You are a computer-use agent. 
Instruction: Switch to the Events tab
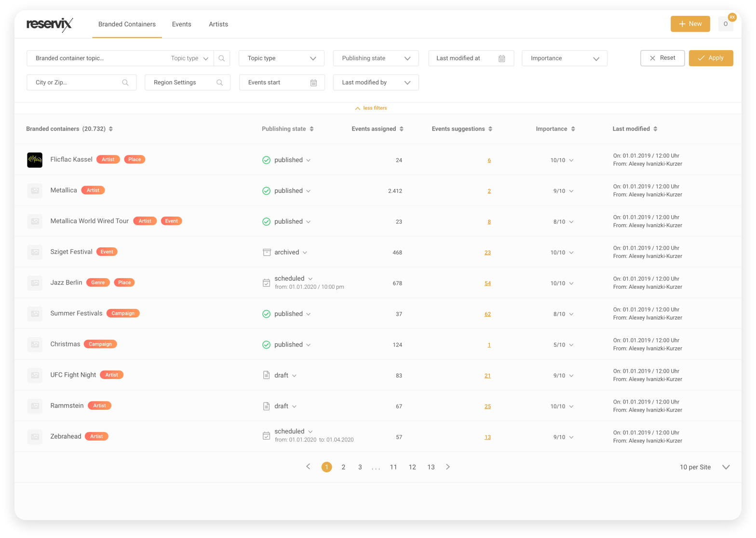[181, 24]
